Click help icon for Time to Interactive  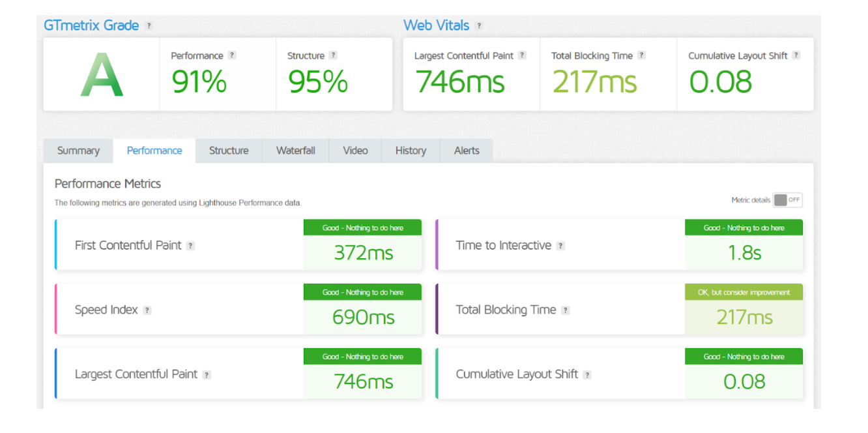click(x=560, y=246)
